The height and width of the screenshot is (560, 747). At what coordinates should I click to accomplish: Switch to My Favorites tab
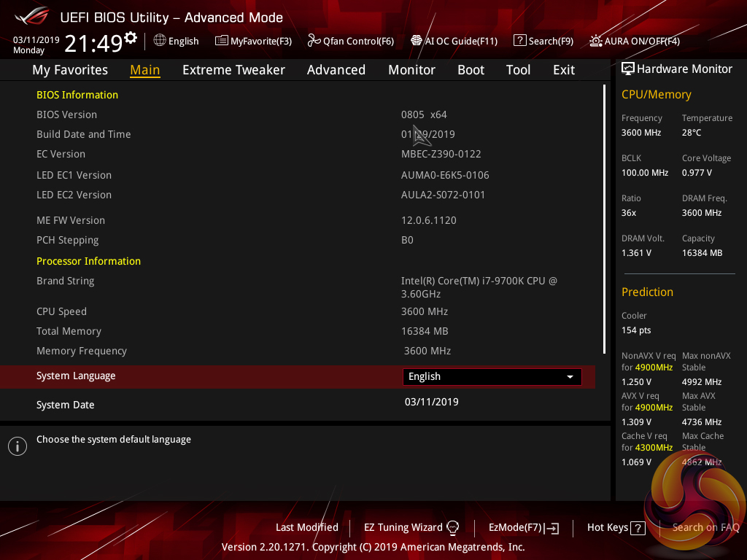[x=70, y=70]
